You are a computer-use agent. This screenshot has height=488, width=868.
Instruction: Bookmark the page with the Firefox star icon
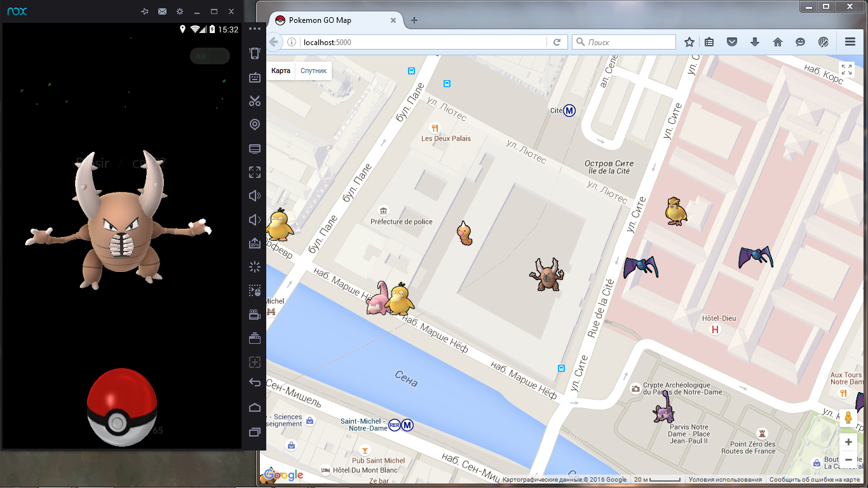689,42
